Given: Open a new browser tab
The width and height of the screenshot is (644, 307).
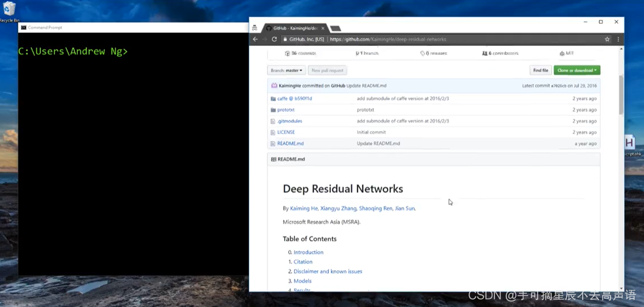Looking at the screenshot, I should 335,28.
